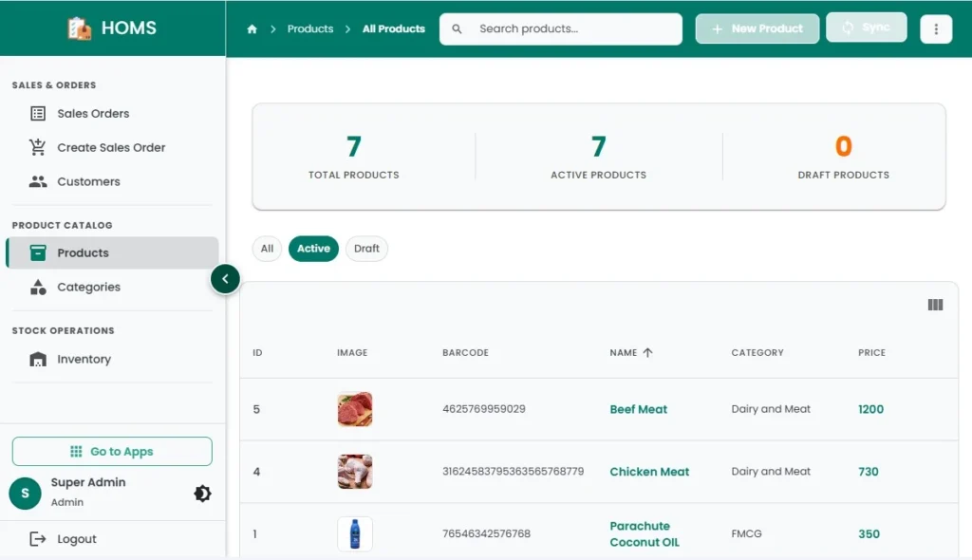This screenshot has height=560, width=972.
Task: Open Sales Orders from sidebar
Action: [93, 114]
